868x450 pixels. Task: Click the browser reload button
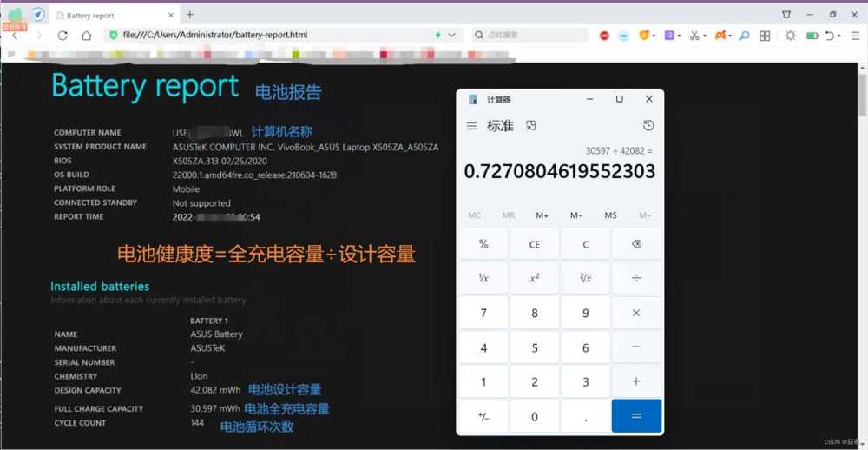tap(62, 36)
